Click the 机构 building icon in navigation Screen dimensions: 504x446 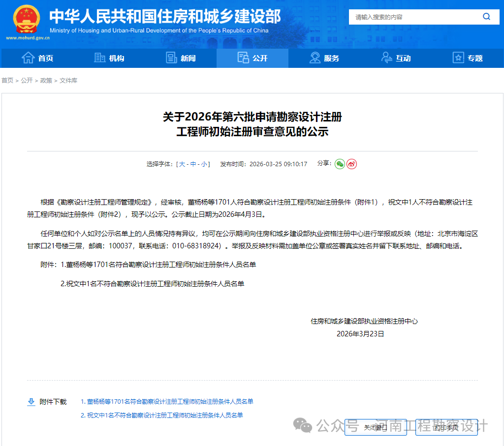tap(98, 58)
